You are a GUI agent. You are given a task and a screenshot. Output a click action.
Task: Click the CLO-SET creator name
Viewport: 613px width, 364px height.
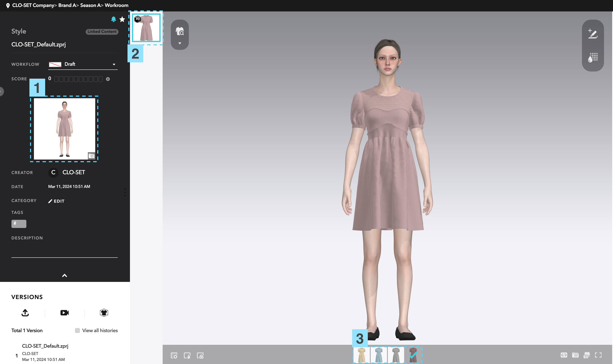coord(74,172)
